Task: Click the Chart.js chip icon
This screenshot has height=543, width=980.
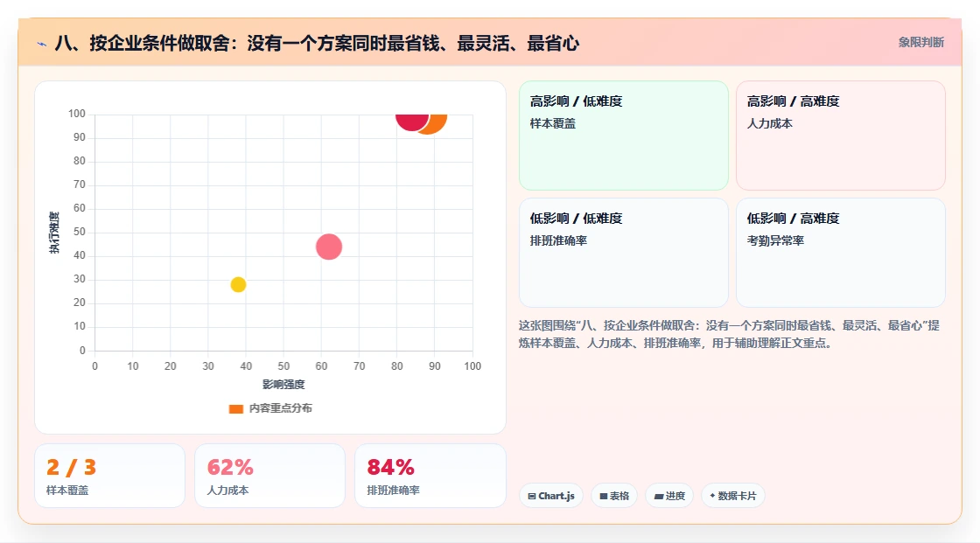Action: point(532,496)
